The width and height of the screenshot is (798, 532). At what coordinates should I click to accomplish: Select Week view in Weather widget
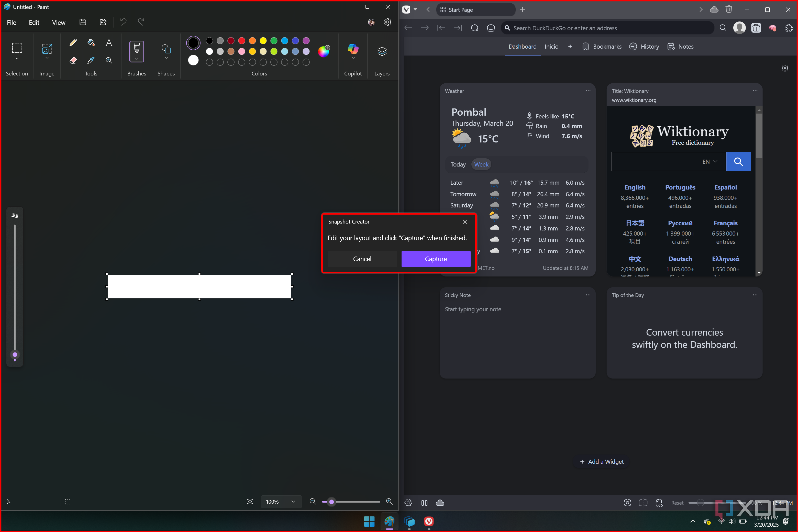tap(481, 164)
